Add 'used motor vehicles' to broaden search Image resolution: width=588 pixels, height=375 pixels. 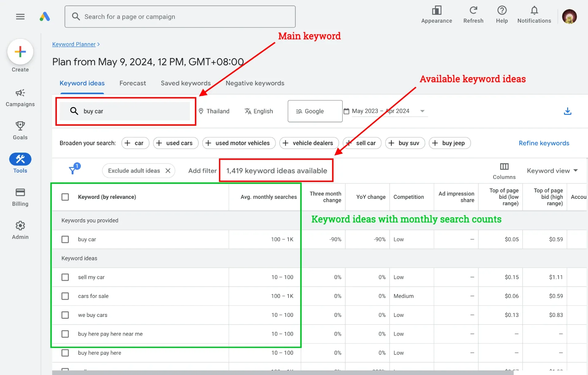[x=239, y=143]
